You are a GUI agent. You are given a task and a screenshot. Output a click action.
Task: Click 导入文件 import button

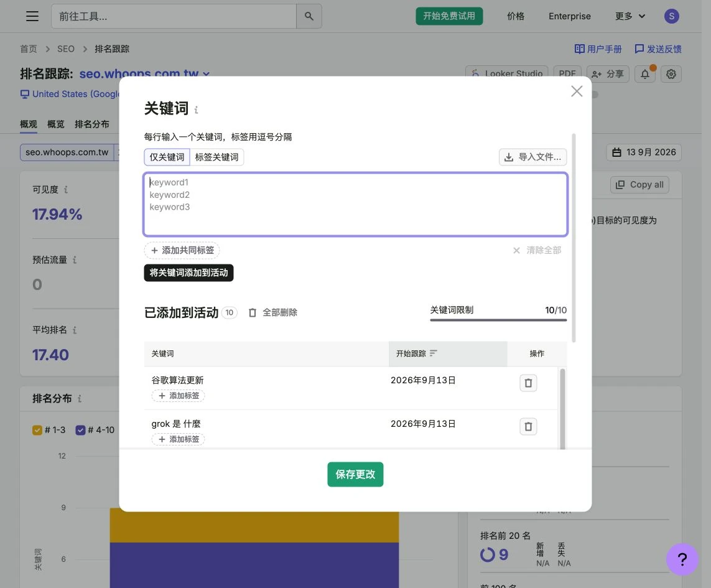(533, 157)
